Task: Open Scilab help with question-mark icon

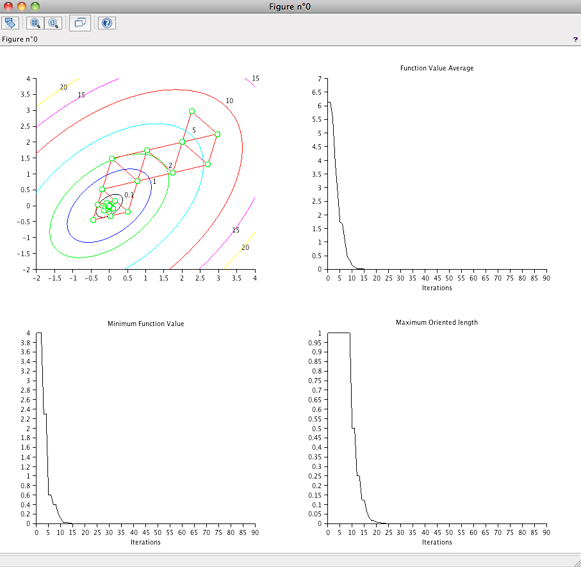Action: coord(107,23)
